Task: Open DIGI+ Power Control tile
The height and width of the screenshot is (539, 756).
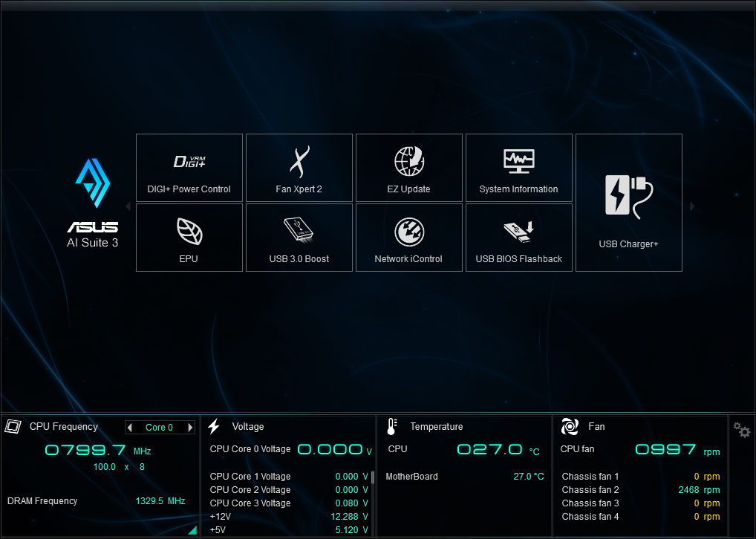Action: click(189, 168)
